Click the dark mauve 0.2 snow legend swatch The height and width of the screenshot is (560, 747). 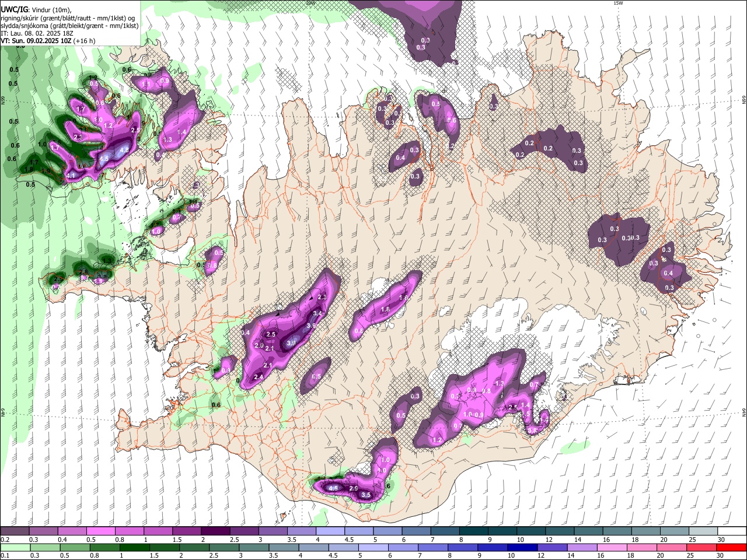click(x=15, y=531)
